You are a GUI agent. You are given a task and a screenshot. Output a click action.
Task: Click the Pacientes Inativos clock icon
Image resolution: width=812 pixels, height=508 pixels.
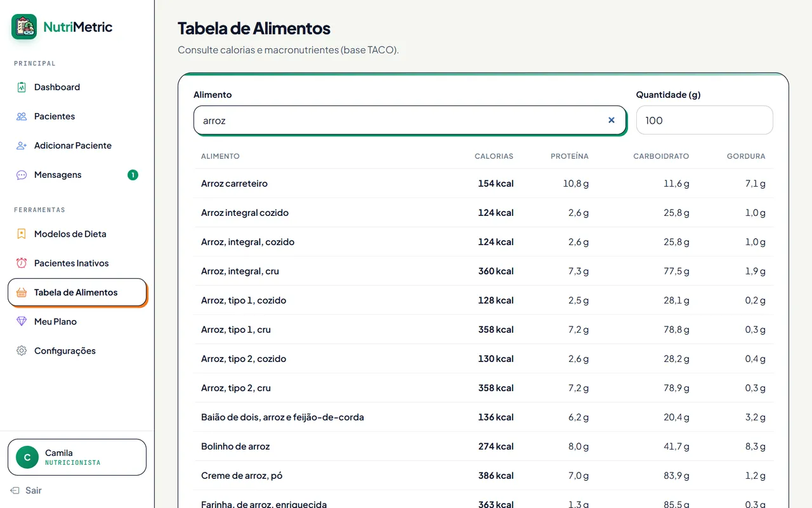[22, 263]
